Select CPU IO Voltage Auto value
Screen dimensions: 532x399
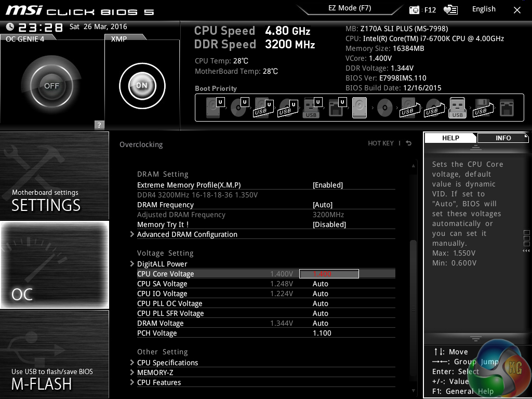point(320,294)
